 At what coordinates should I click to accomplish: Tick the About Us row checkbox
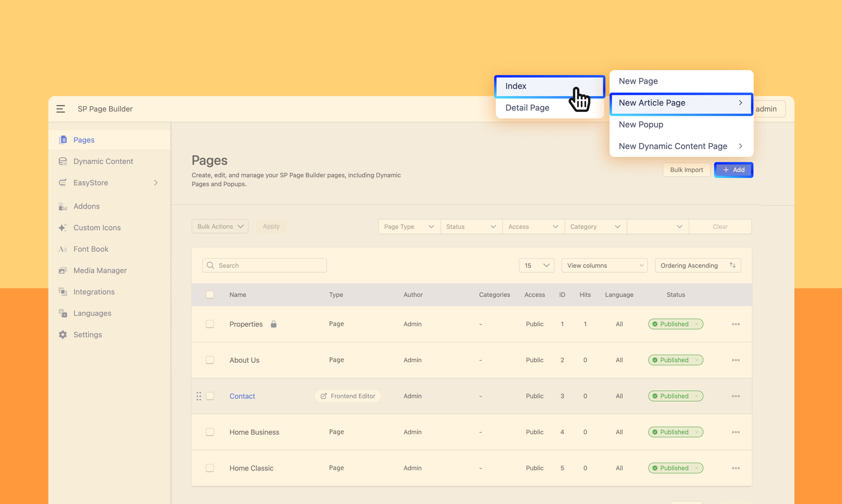210,360
